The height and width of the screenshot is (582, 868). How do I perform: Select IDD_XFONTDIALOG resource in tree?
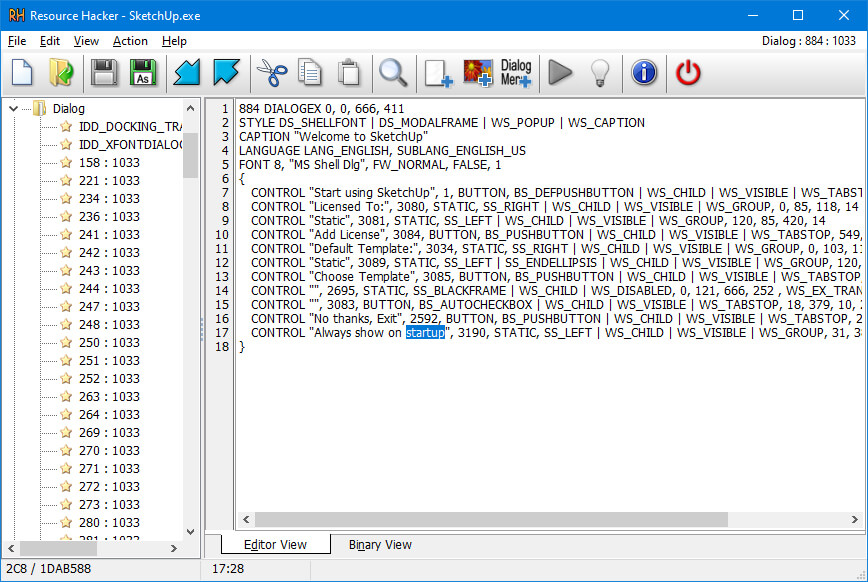[x=130, y=145]
